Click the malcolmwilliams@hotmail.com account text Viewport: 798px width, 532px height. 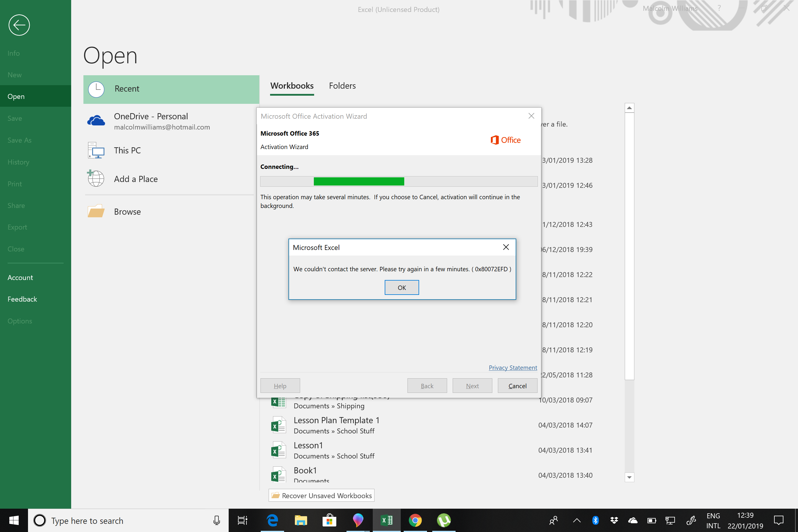coord(162,127)
